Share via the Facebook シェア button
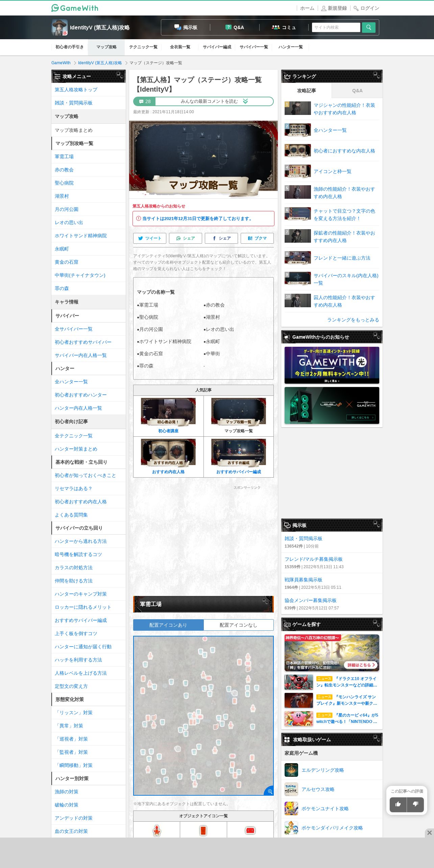434x868 pixels. tap(221, 238)
